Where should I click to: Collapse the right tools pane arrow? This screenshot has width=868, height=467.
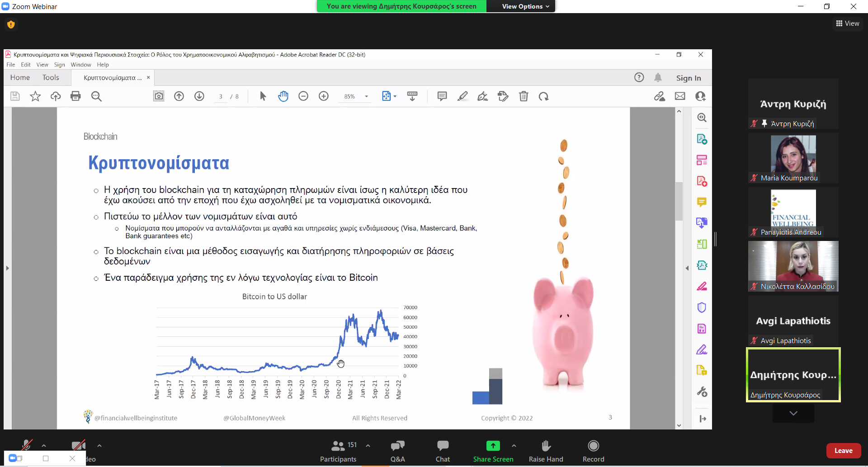[x=687, y=268]
